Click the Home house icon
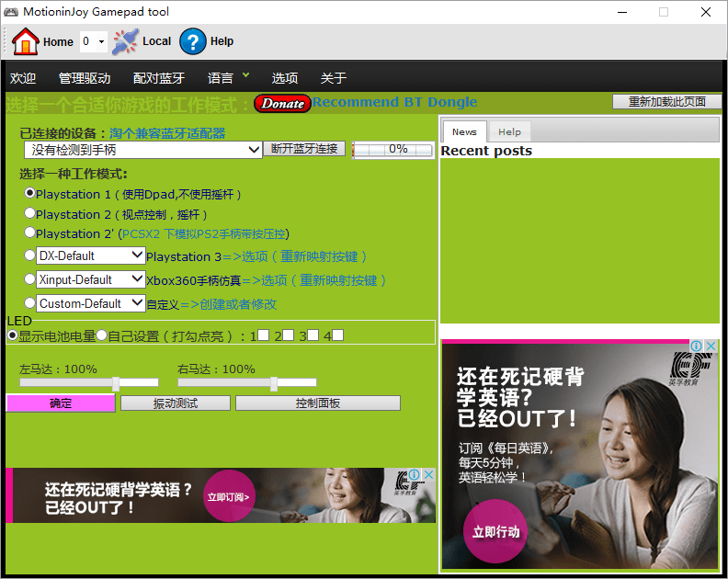Viewport: 728px width, 579px height. pyautogui.click(x=25, y=41)
